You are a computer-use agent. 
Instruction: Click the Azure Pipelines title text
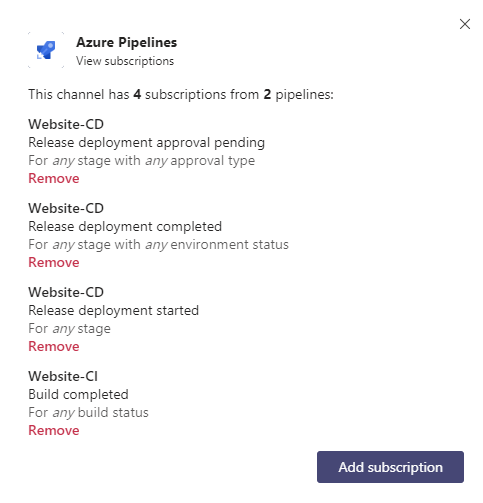(126, 42)
